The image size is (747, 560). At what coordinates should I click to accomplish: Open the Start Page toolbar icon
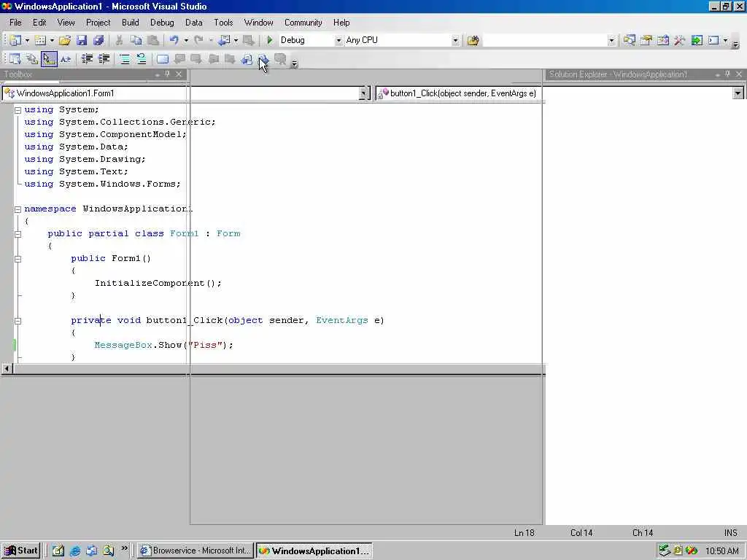click(697, 41)
